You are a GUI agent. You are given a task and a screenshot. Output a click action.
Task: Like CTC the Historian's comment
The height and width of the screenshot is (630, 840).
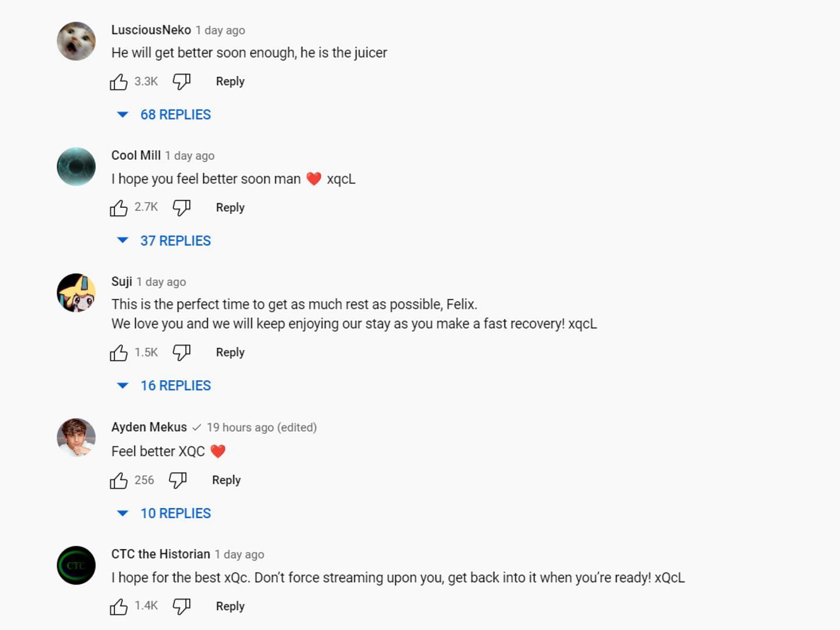(118, 607)
